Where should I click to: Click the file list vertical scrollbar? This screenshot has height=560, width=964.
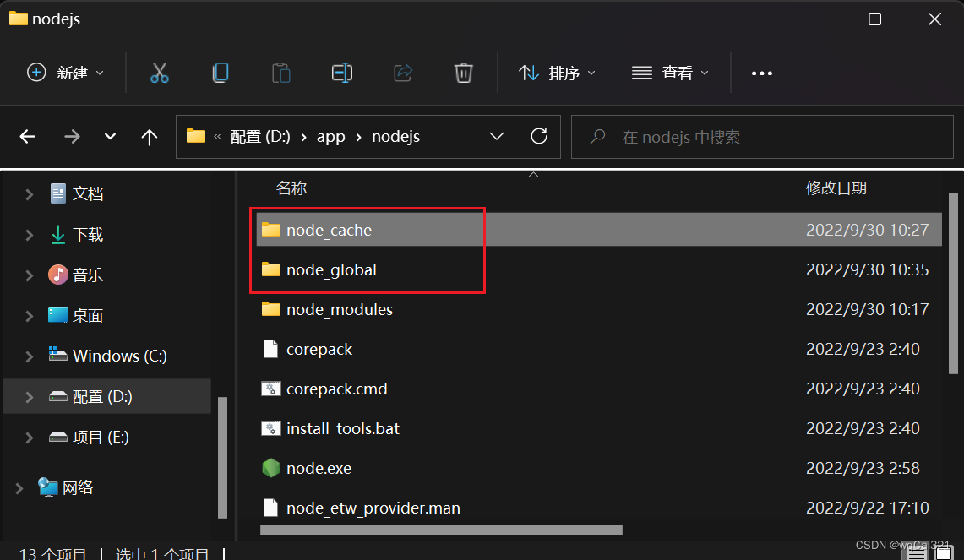[953, 284]
